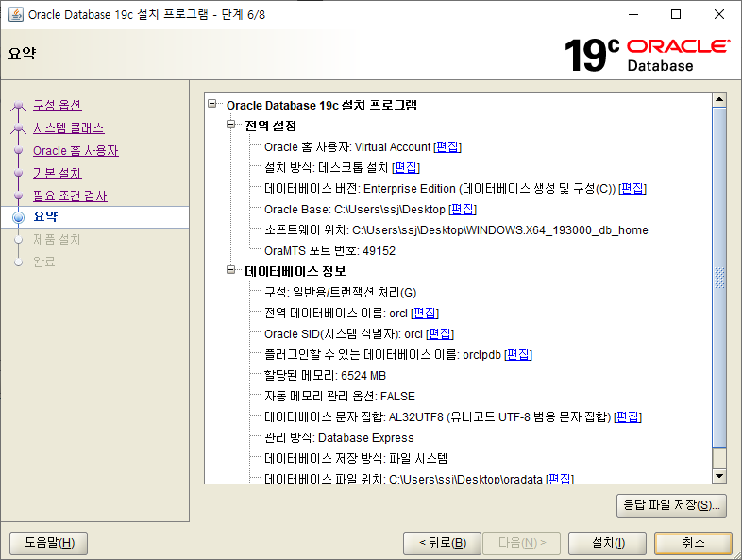Open 도움말(H) help

point(49,543)
